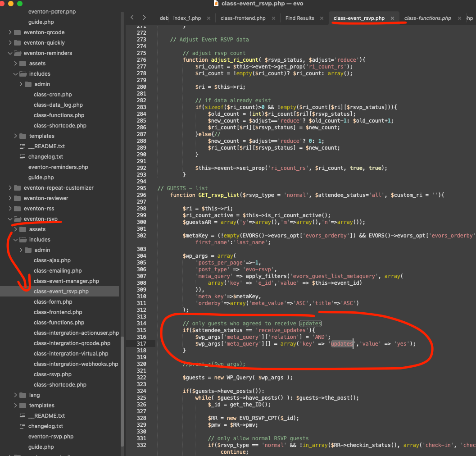Click the eventon-rsvp open folder icon
The image size is (476, 456).
[18, 219]
